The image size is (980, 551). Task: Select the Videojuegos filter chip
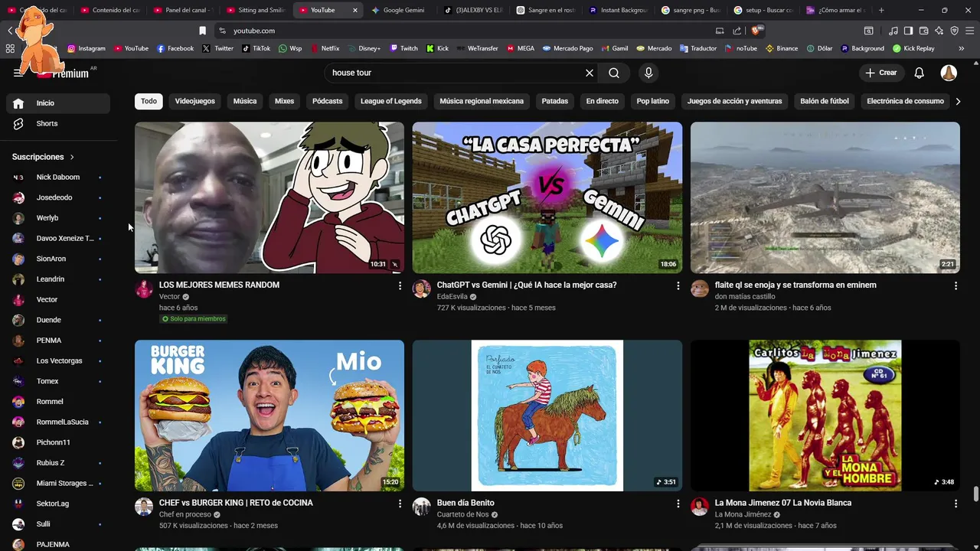[195, 101]
